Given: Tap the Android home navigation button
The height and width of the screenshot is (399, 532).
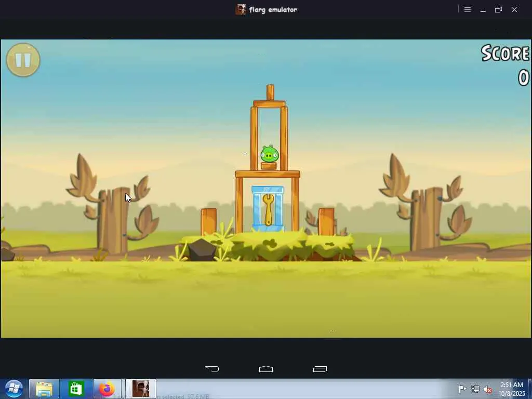Looking at the screenshot, I should coord(266,369).
